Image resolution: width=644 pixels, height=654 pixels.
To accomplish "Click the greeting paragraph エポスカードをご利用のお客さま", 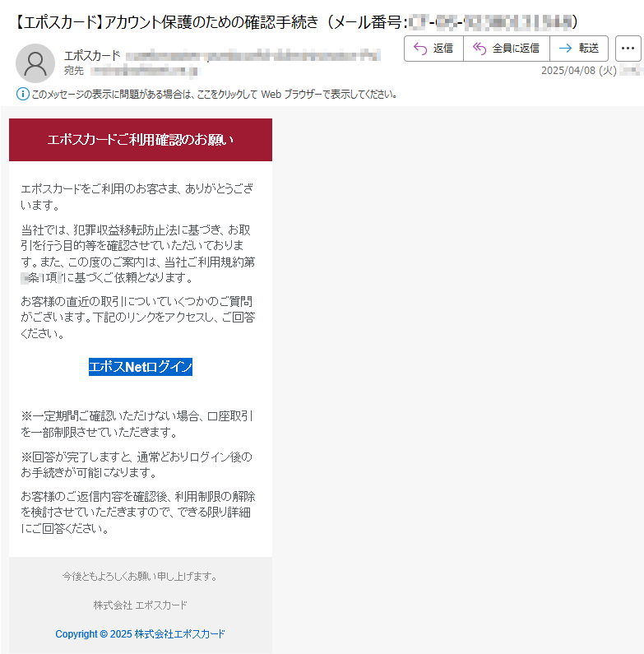I will tap(137, 197).
